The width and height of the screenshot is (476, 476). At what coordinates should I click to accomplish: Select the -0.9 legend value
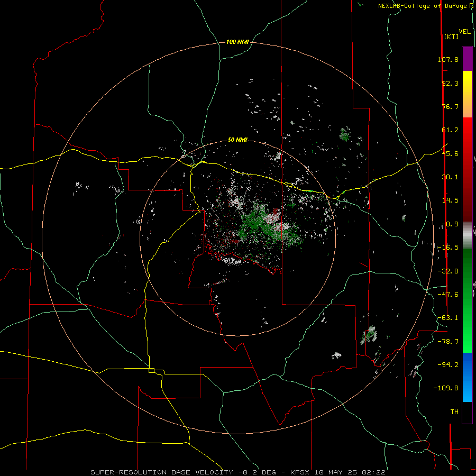[450, 224]
